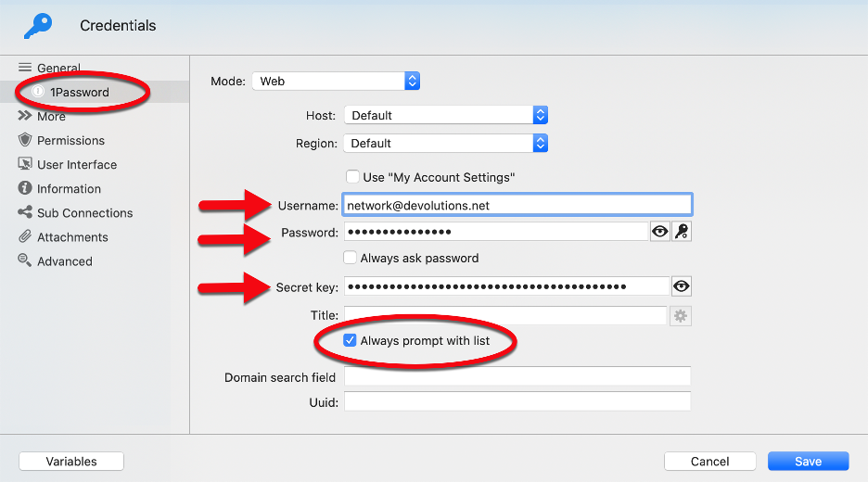Viewport: 868px width, 482px height.
Task: Open the Attachments sidebar section
Action: [72, 237]
